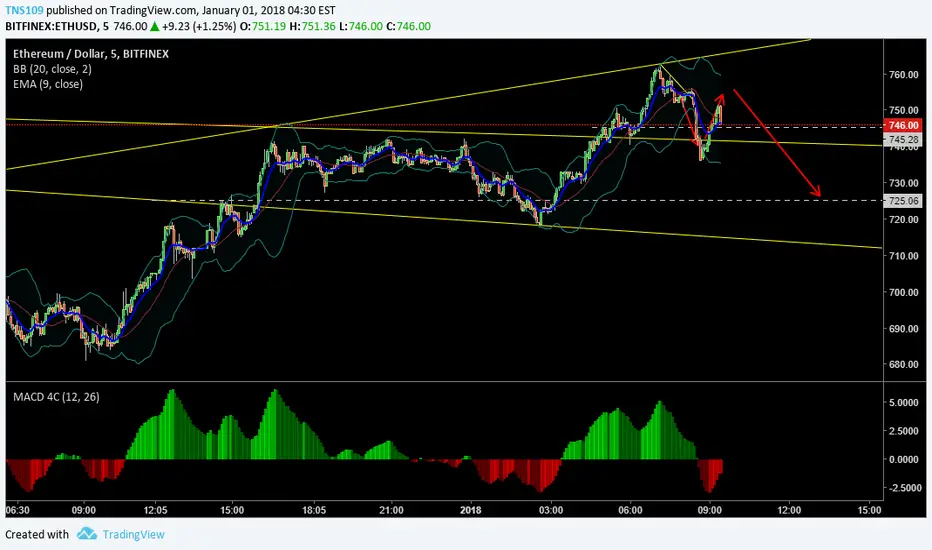
Task: Click the 18:05 time axis label
Action: [x=314, y=510]
